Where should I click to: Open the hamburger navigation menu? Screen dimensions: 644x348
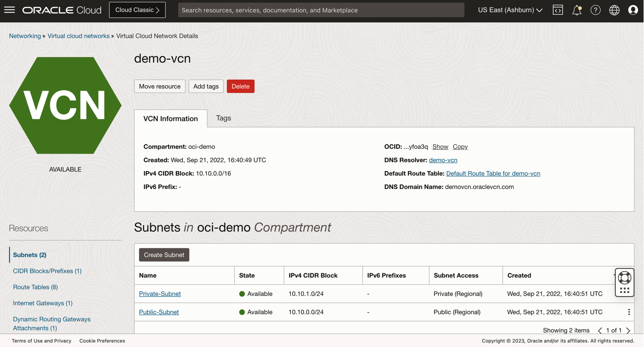(x=9, y=10)
